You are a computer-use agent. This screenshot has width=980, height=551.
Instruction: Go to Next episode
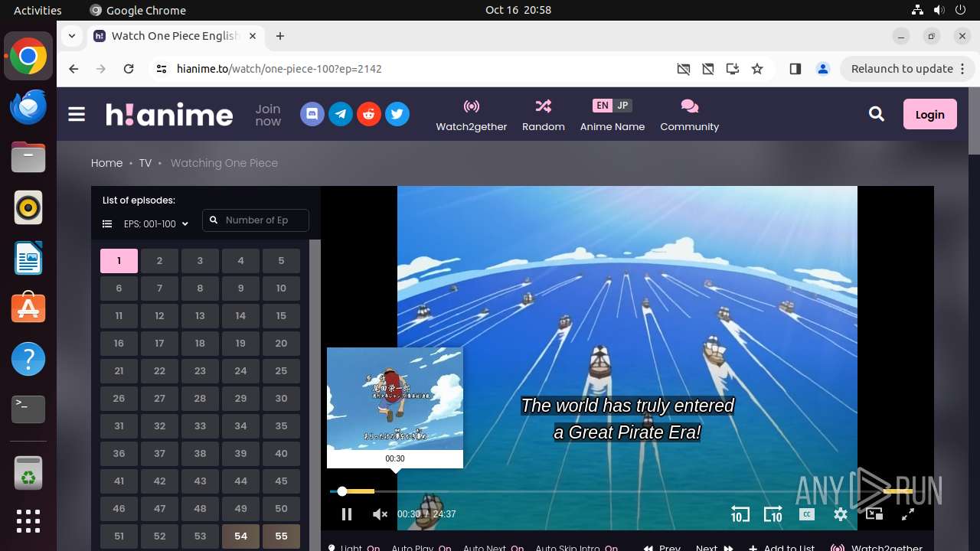point(714,547)
